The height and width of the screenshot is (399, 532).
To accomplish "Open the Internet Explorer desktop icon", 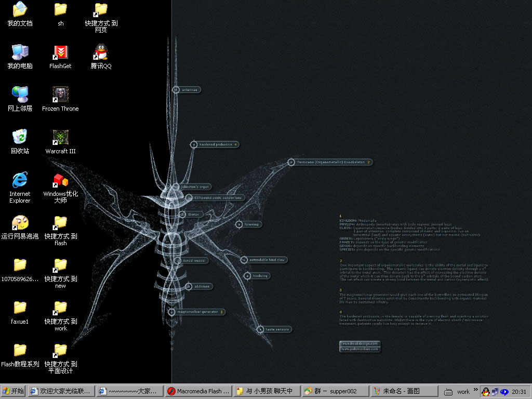I will (20, 188).
